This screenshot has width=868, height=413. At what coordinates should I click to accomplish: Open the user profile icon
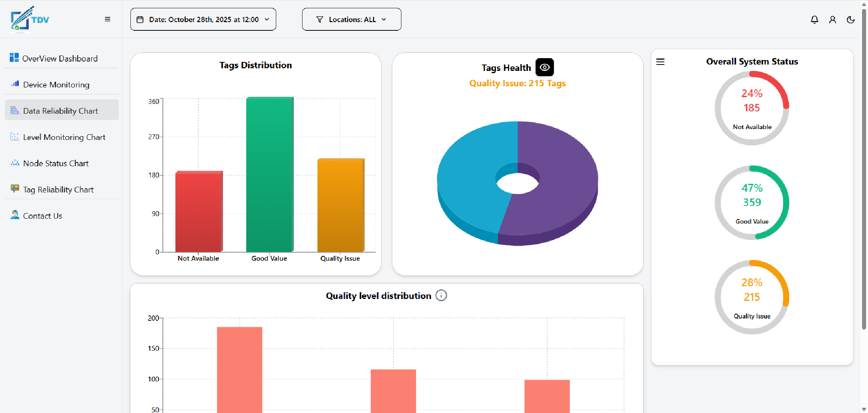(x=832, y=20)
